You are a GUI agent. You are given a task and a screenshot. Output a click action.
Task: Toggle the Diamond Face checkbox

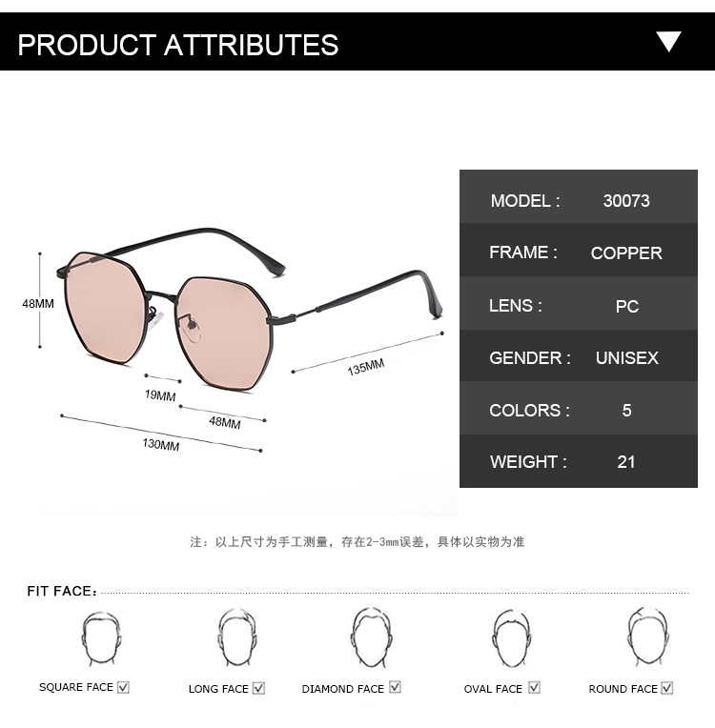tap(395, 687)
